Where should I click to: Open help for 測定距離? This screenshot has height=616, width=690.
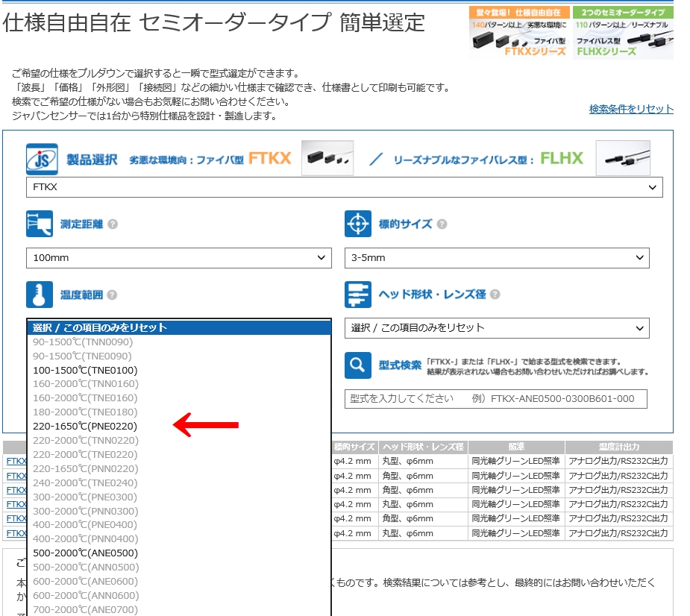pos(113,224)
